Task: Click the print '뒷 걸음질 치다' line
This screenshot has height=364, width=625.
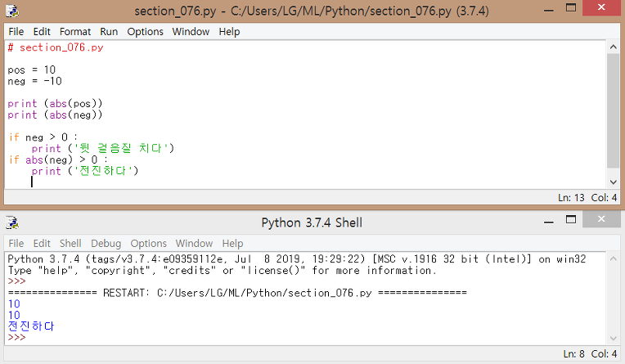Action: [103, 149]
